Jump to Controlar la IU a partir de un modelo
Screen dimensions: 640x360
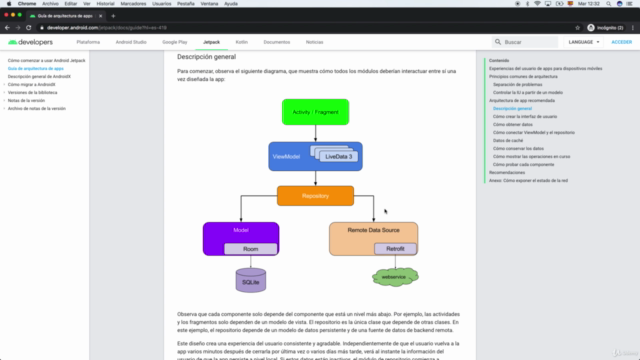tap(528, 93)
